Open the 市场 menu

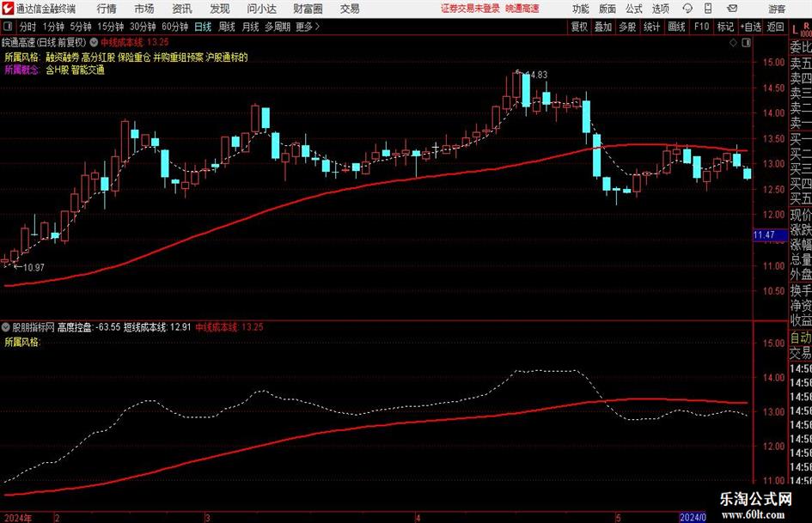coord(144,9)
